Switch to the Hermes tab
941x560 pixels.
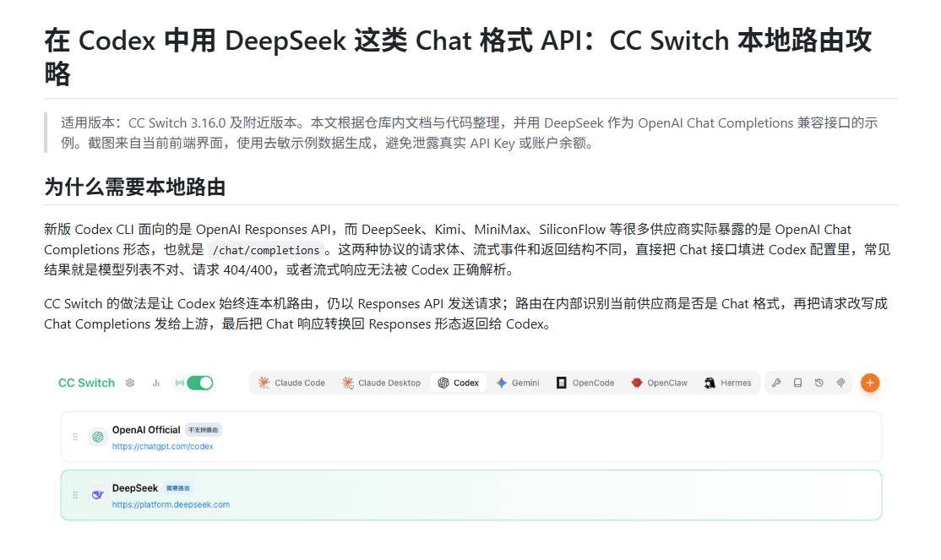pyautogui.click(x=728, y=383)
